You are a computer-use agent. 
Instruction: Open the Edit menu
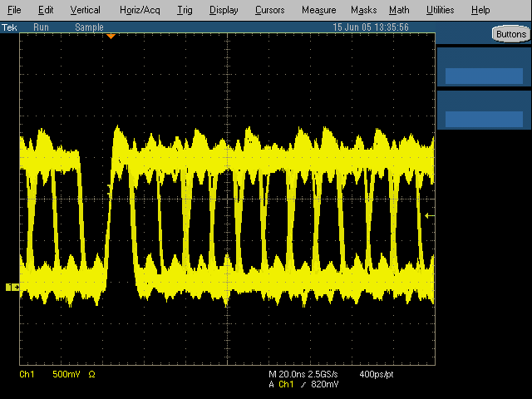click(46, 10)
